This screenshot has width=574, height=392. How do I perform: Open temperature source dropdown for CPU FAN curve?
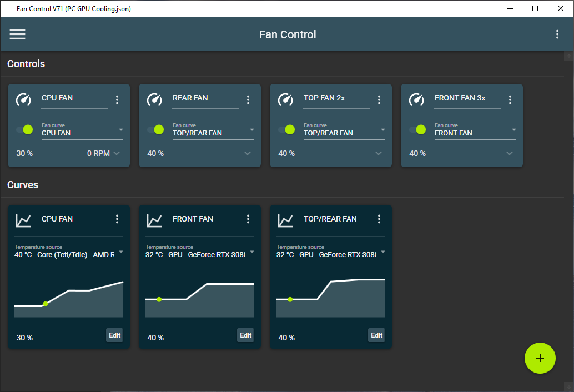(69, 253)
